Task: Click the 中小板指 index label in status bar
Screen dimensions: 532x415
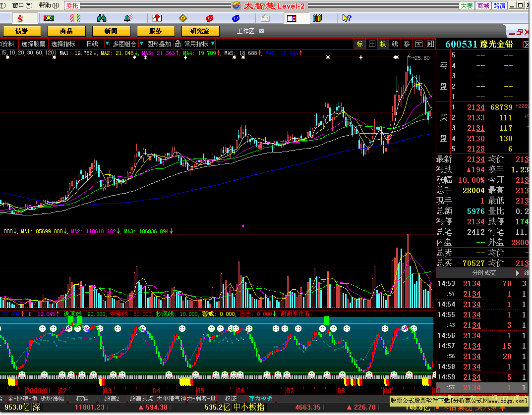Action: (249, 407)
